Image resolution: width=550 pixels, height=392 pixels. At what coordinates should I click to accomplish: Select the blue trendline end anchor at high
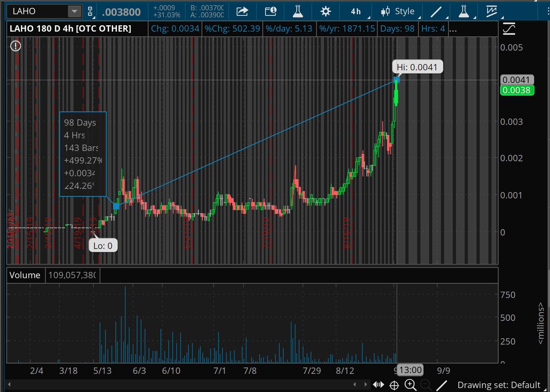click(x=397, y=80)
